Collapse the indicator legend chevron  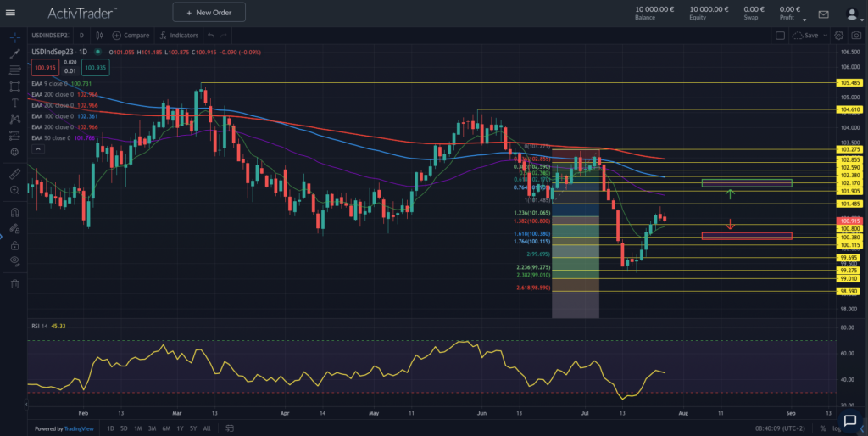click(37, 149)
